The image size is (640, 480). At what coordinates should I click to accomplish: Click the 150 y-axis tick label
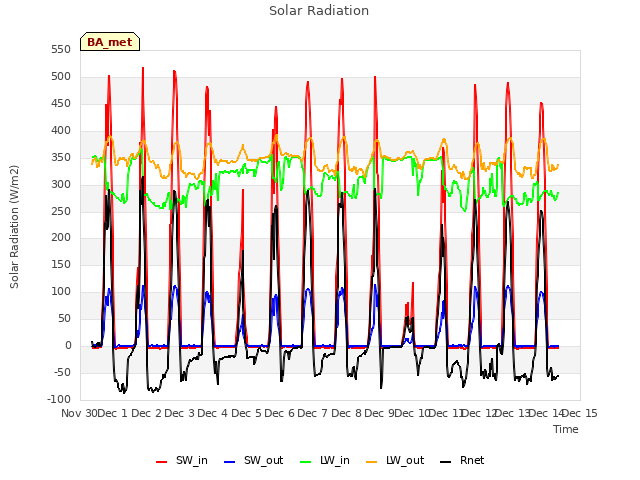click(61, 264)
